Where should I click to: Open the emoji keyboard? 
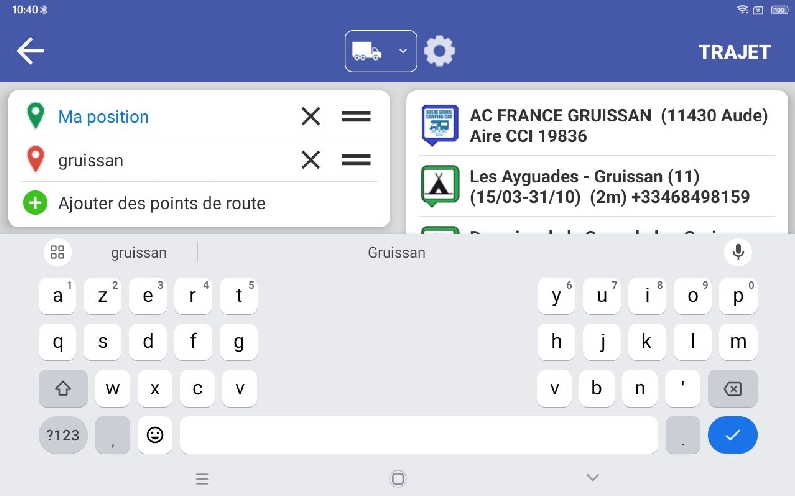coord(155,435)
